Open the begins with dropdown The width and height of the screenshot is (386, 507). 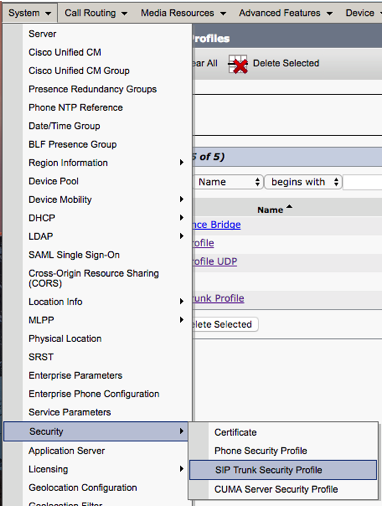click(303, 182)
